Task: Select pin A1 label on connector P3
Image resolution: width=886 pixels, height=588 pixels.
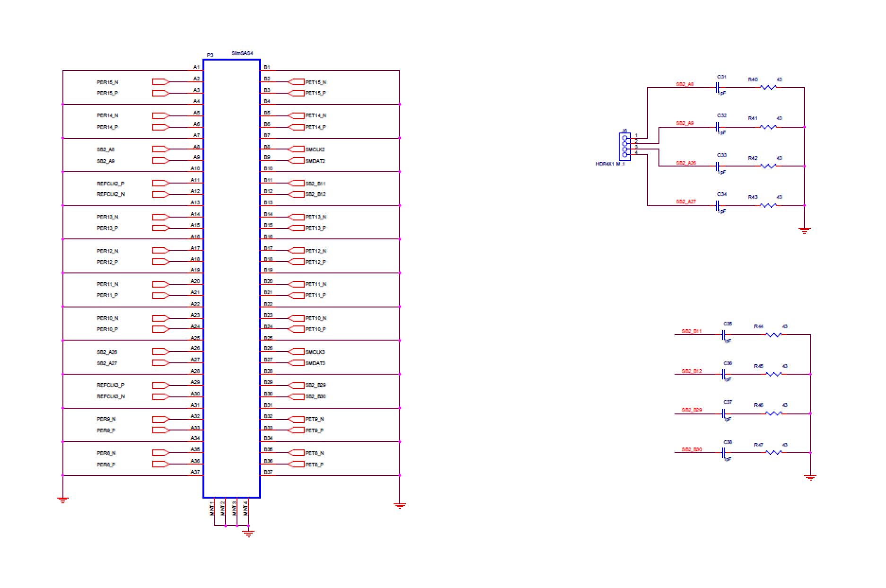Action: pyautogui.click(x=196, y=68)
